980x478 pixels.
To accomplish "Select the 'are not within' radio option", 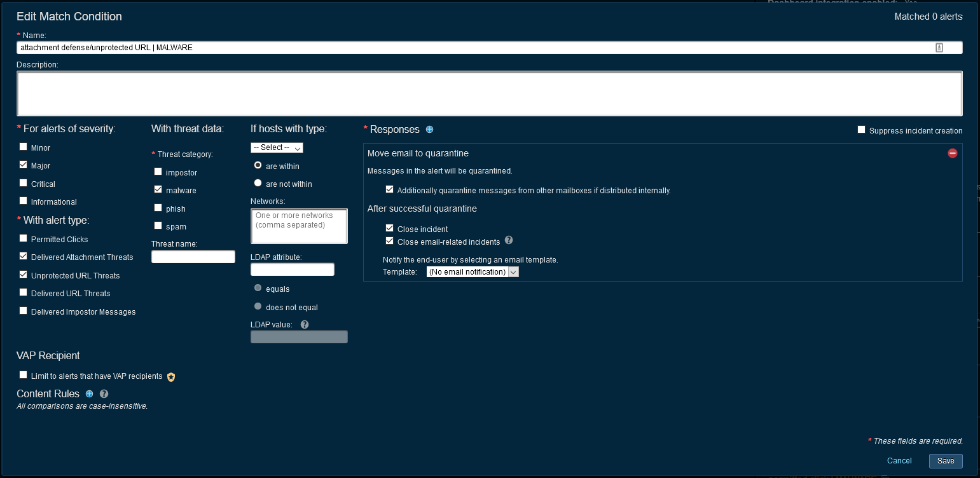I will point(258,183).
